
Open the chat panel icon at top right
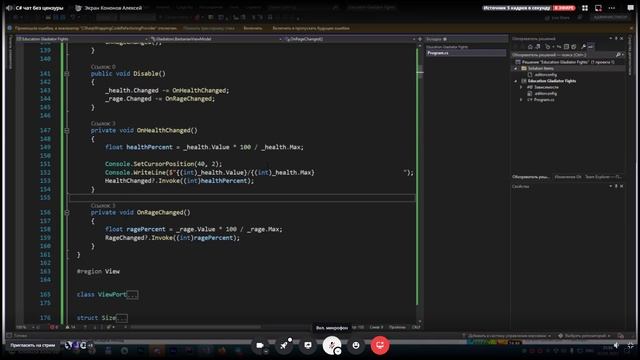coord(630,8)
